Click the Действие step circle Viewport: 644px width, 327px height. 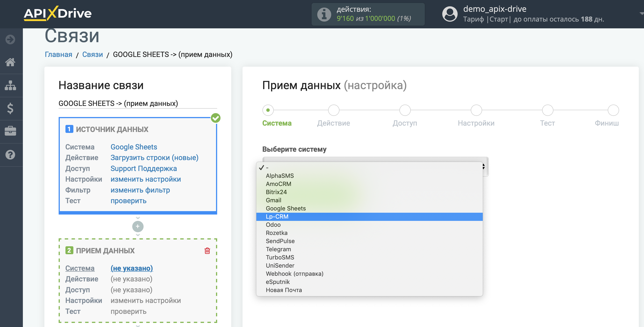(334, 110)
